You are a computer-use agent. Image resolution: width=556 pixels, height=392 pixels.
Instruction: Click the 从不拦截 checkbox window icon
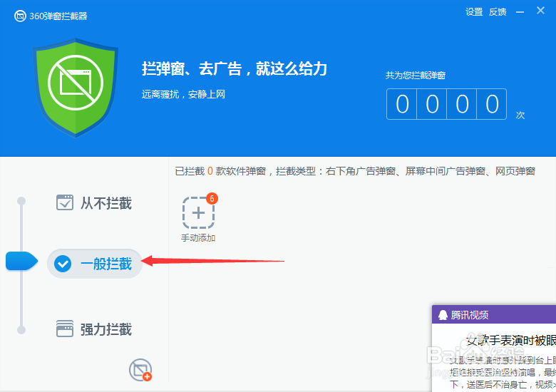(x=65, y=202)
